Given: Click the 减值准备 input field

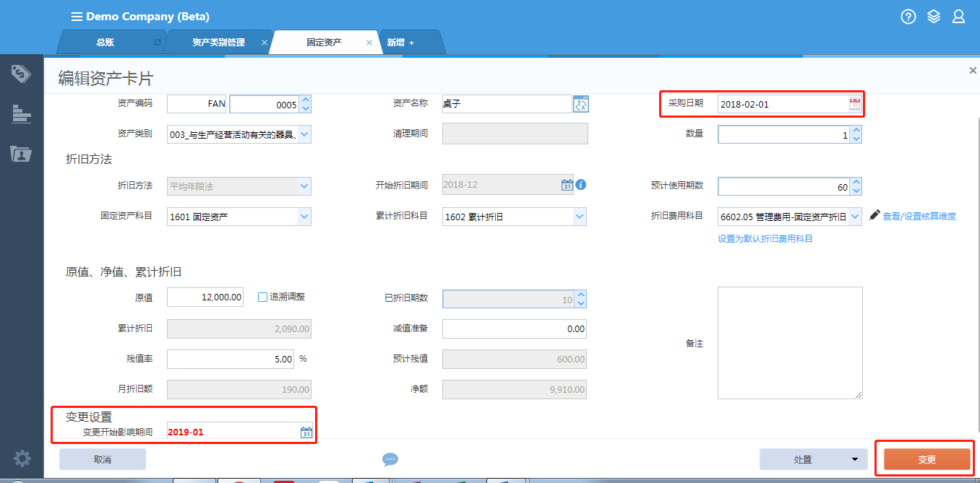Looking at the screenshot, I should click(514, 328).
